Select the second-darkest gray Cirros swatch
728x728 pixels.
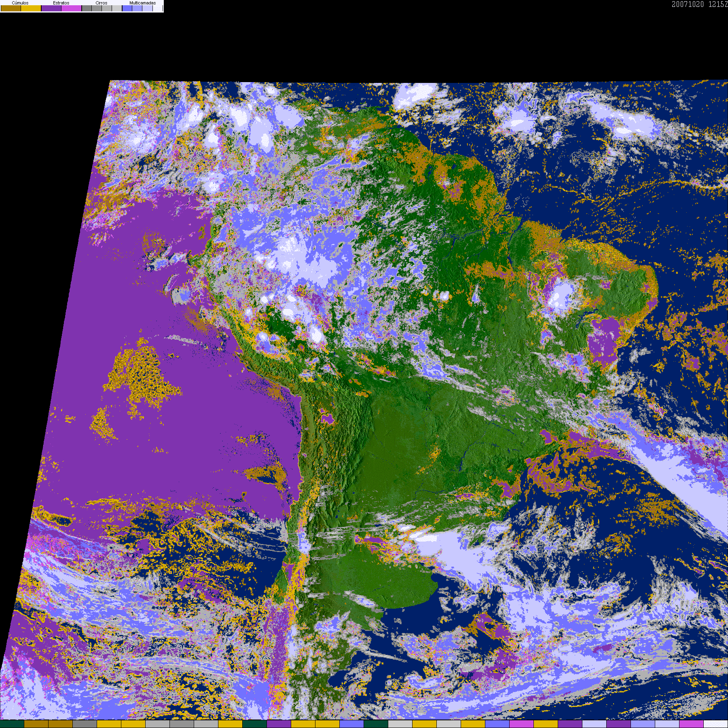(97, 8)
